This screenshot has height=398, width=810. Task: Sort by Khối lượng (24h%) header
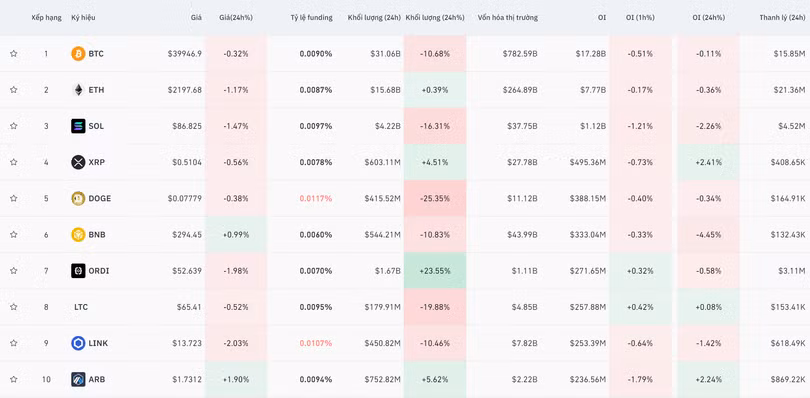(435, 18)
